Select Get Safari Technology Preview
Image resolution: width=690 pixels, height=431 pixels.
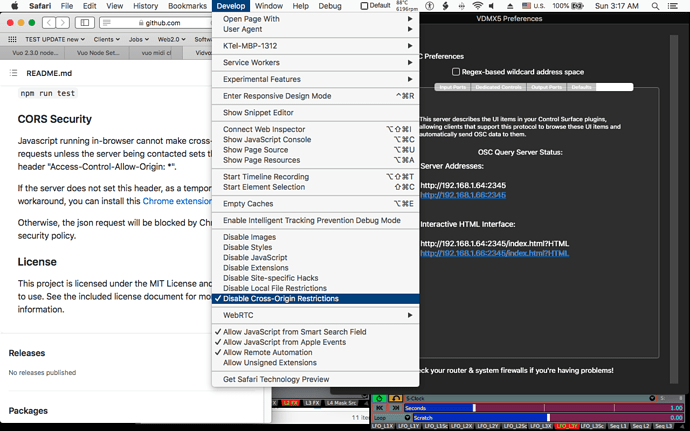[316, 379]
